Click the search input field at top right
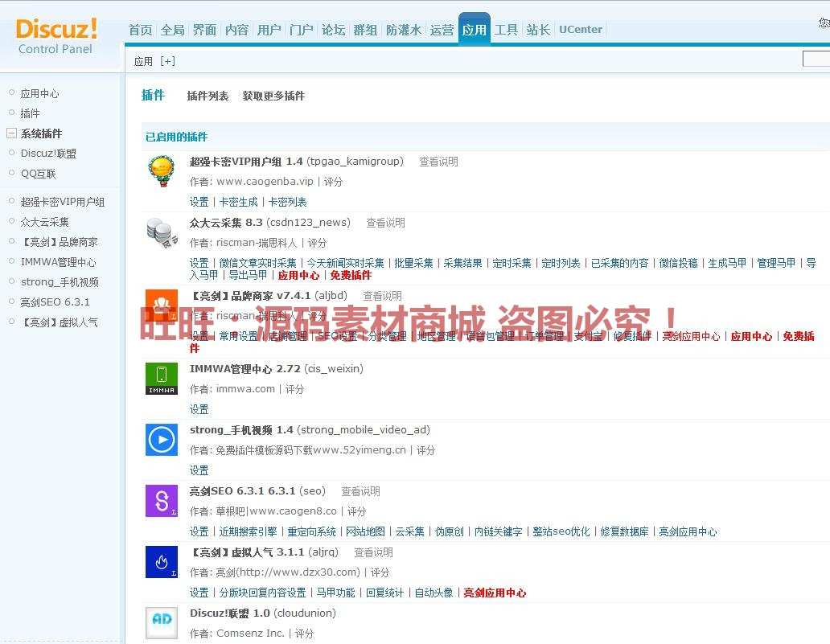The image size is (830, 644). [x=816, y=59]
